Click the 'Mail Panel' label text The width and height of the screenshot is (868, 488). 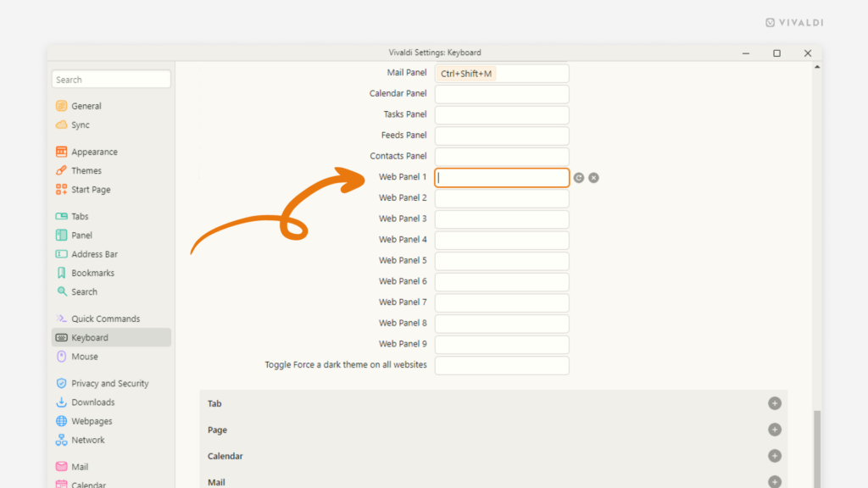(x=406, y=73)
